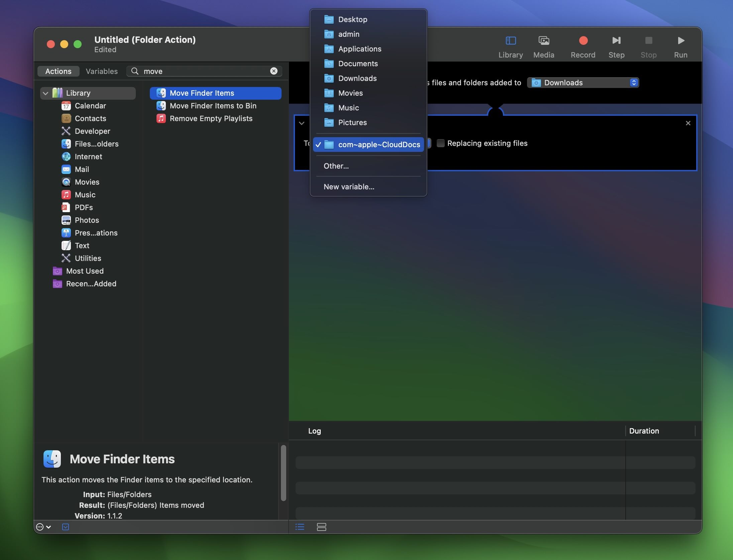The image size is (733, 560).
Task: Click the Log column header
Action: [x=314, y=431]
